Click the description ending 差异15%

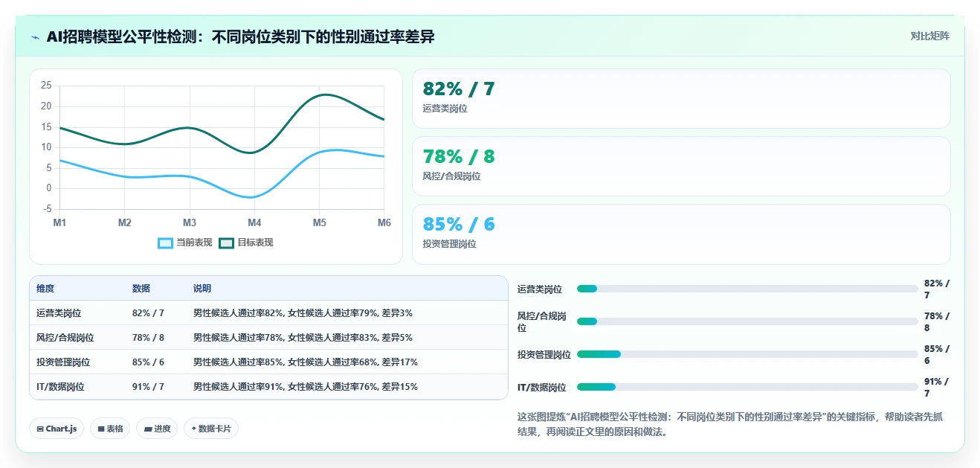(306, 387)
